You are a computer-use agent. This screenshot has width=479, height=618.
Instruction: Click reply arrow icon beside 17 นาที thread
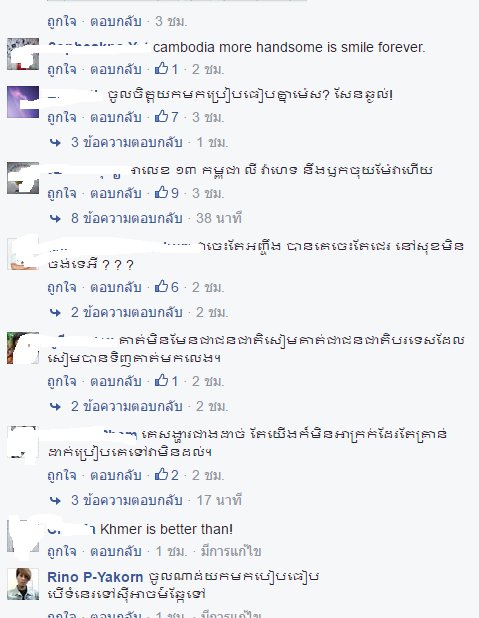[56, 501]
